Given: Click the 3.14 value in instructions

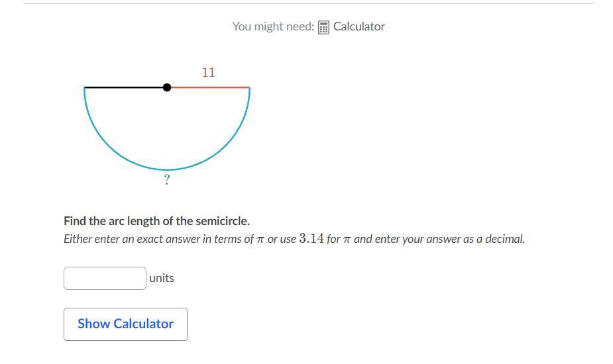Looking at the screenshot, I should (x=311, y=238).
